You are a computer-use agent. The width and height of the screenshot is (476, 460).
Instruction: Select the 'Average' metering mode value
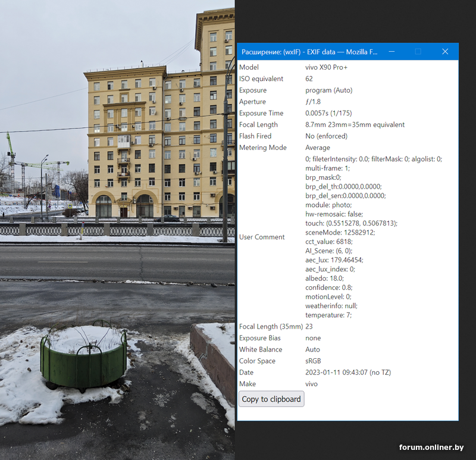[318, 148]
